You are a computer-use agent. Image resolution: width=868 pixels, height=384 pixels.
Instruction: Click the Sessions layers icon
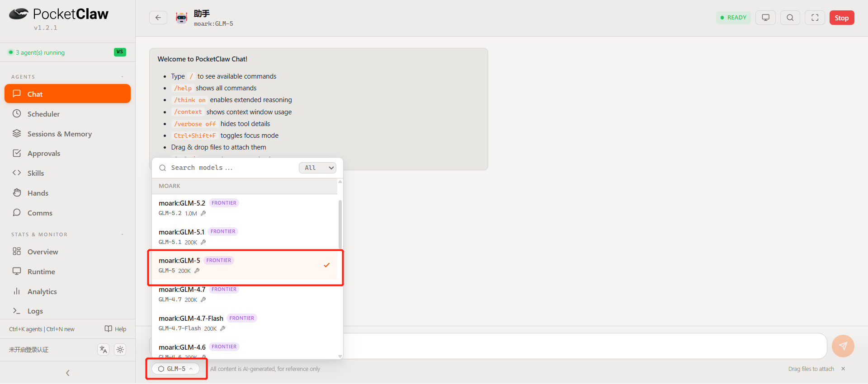17,133
